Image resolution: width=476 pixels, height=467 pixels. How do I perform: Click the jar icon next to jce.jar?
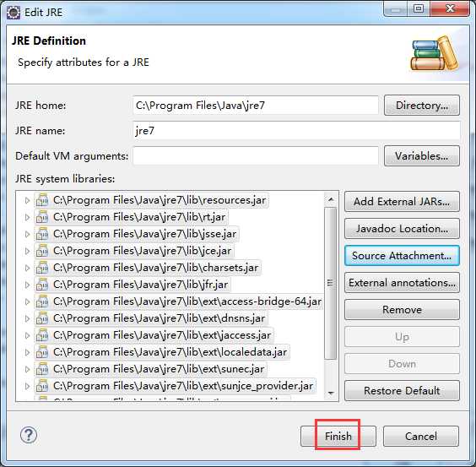point(42,251)
